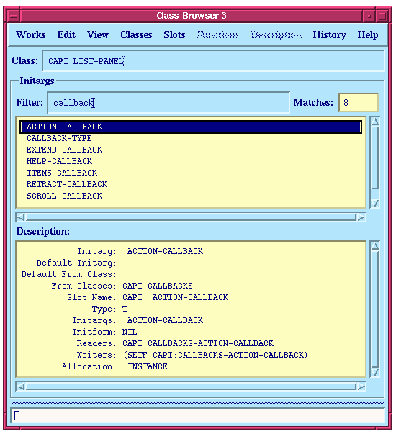The height and width of the screenshot is (444, 396).
Task: Click the Description pane scroll-down arrow
Action: point(375,372)
